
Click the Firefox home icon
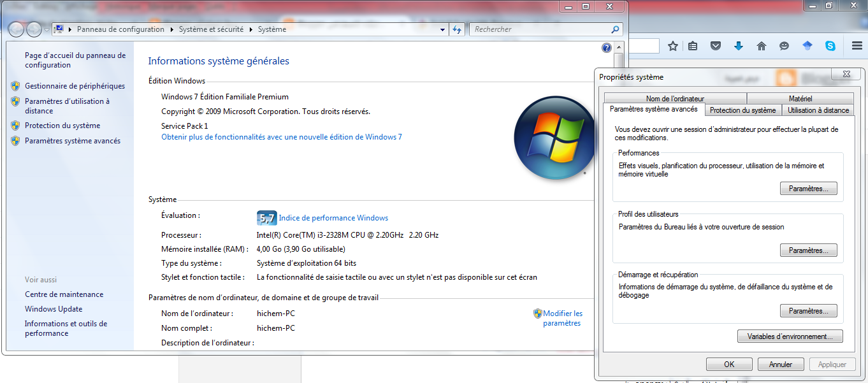pos(761,46)
